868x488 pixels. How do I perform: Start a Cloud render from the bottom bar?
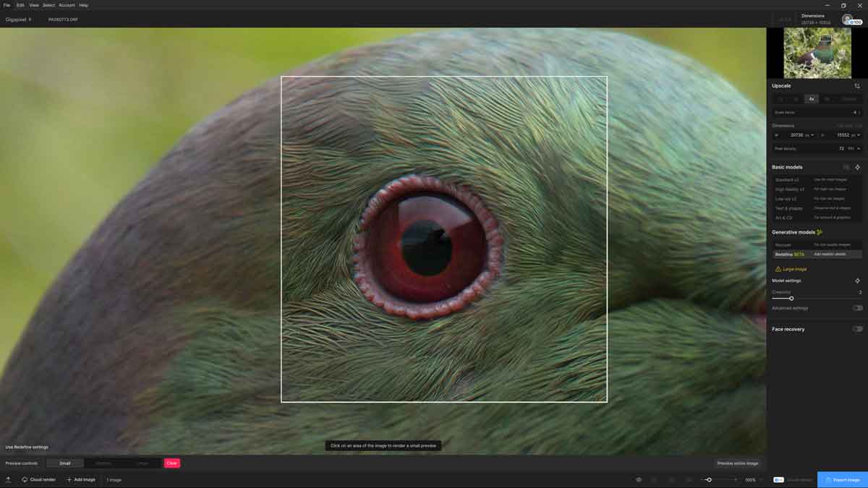41,479
